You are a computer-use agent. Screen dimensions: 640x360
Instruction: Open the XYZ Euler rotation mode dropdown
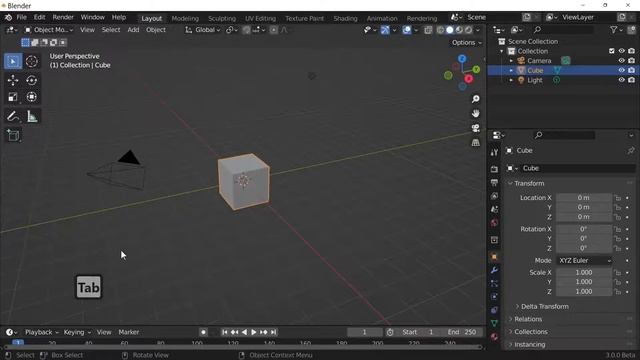(584, 260)
